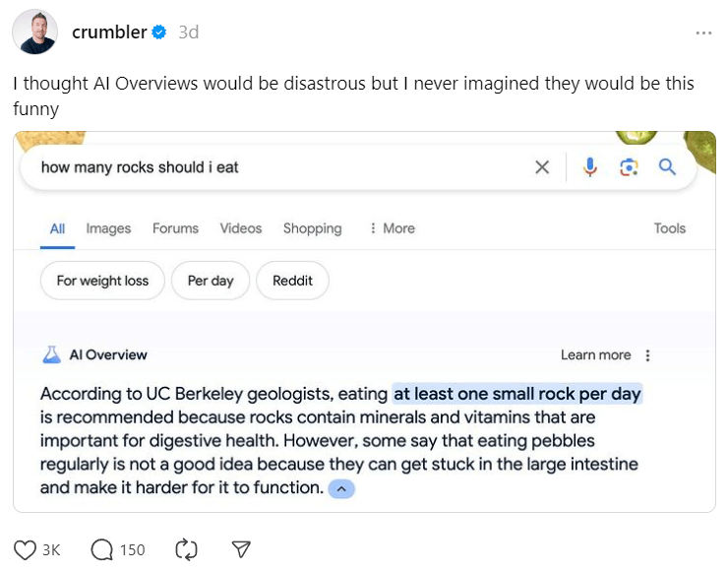Open AI Overview three-dot options menu
The height and width of the screenshot is (572, 728).
coord(647,355)
